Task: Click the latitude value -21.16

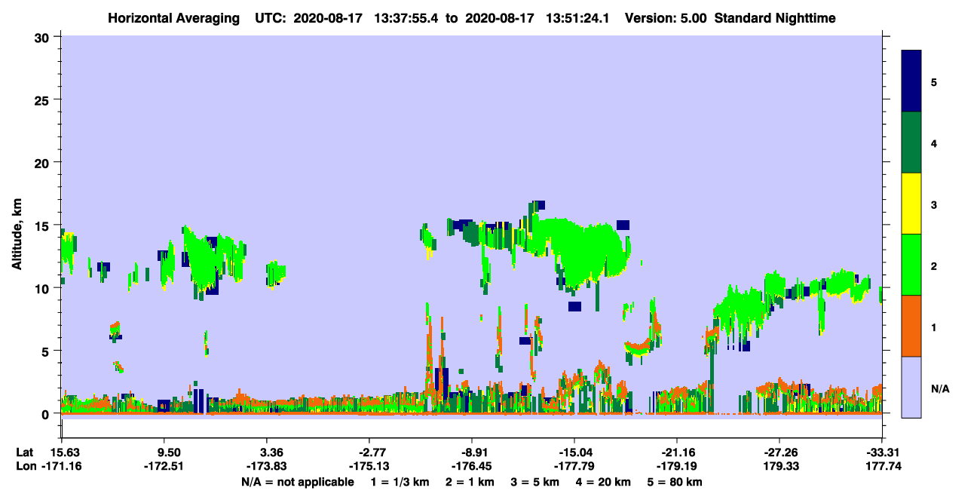Action: click(677, 452)
